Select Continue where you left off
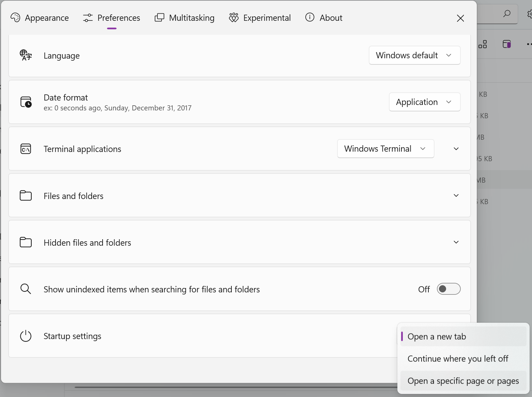 (458, 358)
